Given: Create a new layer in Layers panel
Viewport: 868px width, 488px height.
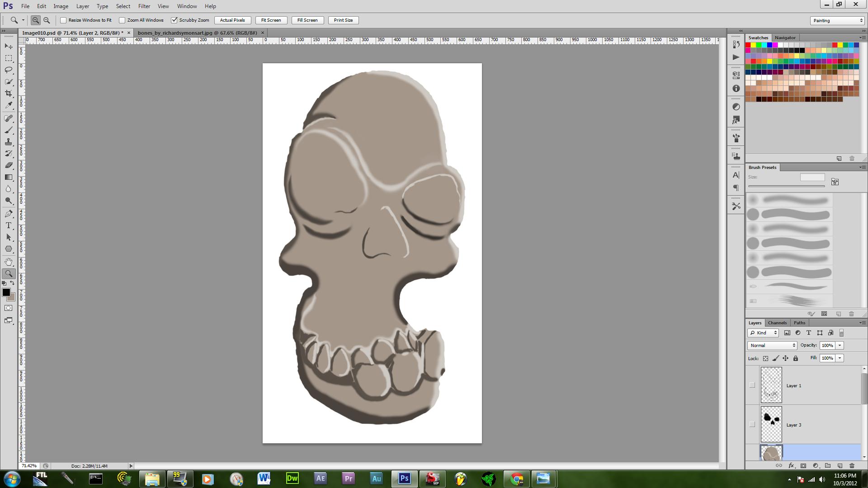Looking at the screenshot, I should coord(840,466).
